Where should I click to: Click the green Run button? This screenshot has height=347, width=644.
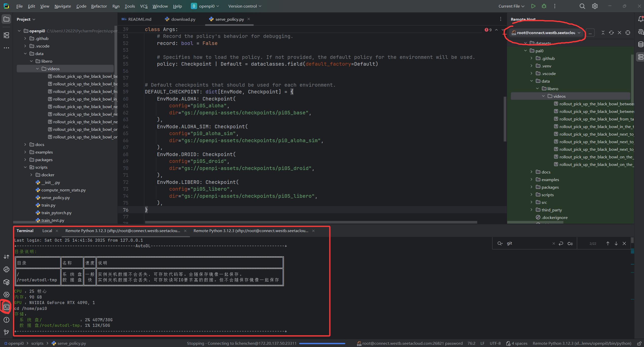click(x=533, y=6)
